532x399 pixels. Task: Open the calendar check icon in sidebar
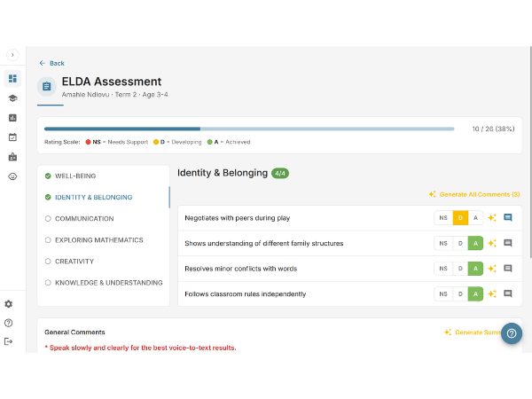(12, 137)
